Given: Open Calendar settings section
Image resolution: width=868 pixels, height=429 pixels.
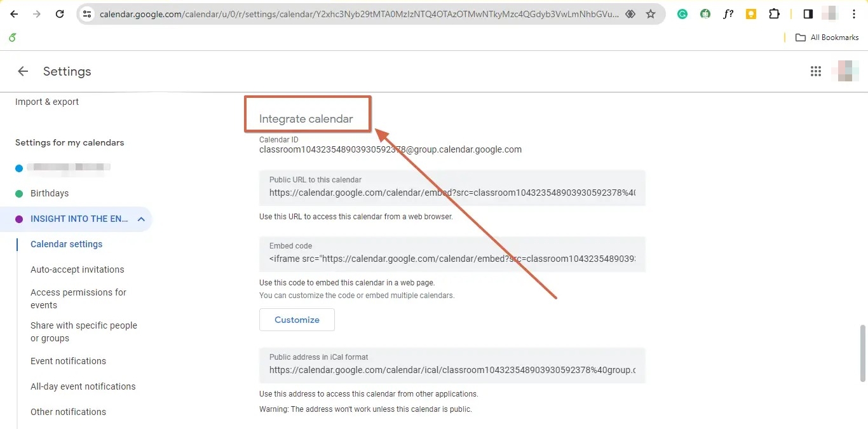Looking at the screenshot, I should point(67,244).
